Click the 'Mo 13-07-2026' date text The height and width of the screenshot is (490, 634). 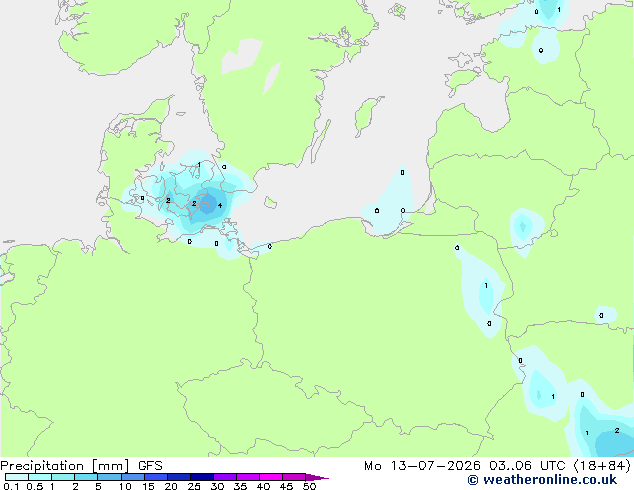pos(422,466)
